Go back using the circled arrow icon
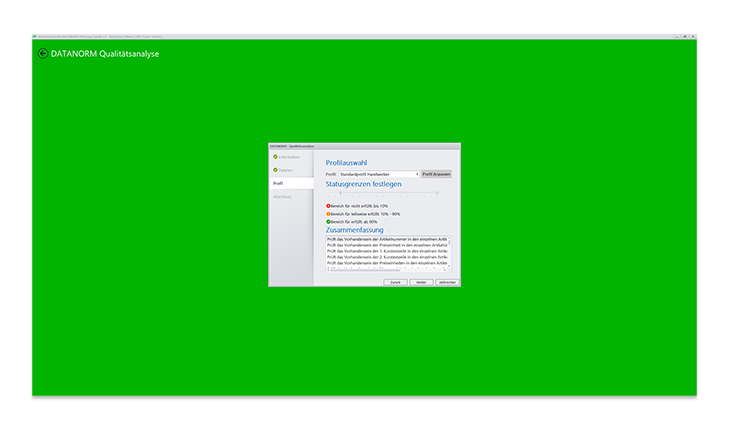The image size is (729, 430). click(43, 54)
